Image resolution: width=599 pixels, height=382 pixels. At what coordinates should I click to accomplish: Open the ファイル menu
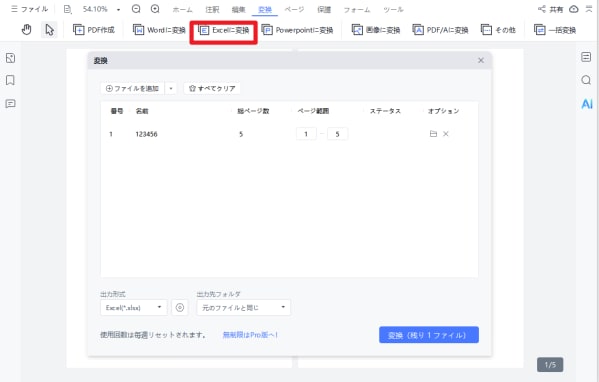(29, 9)
